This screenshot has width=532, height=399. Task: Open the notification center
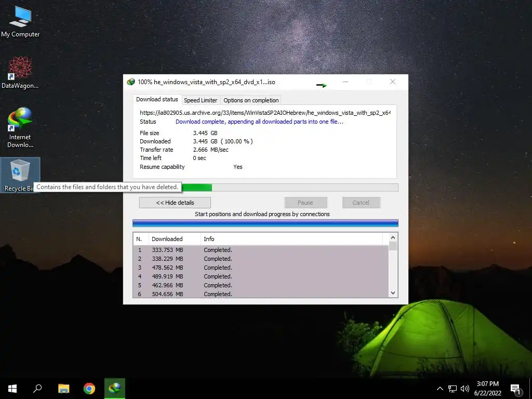[x=515, y=389]
